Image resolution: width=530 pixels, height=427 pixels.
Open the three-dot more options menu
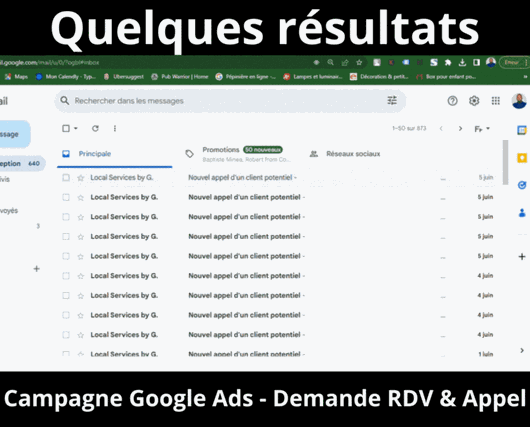click(115, 128)
